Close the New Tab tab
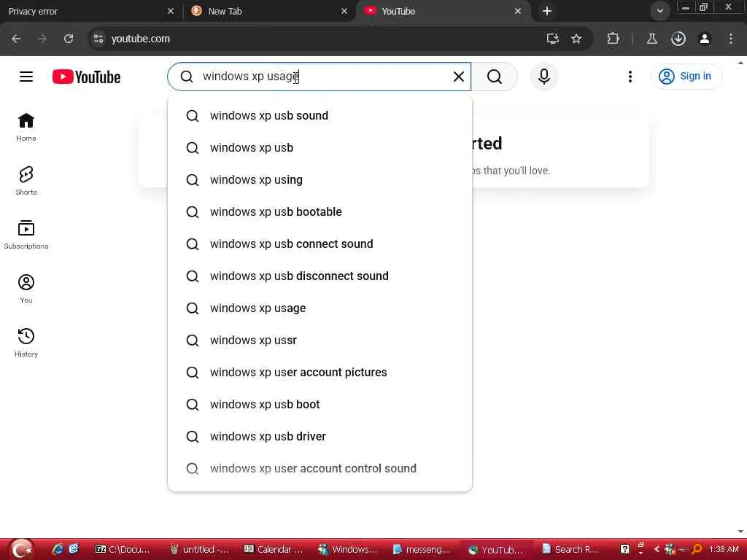747x560 pixels. pyautogui.click(x=344, y=11)
